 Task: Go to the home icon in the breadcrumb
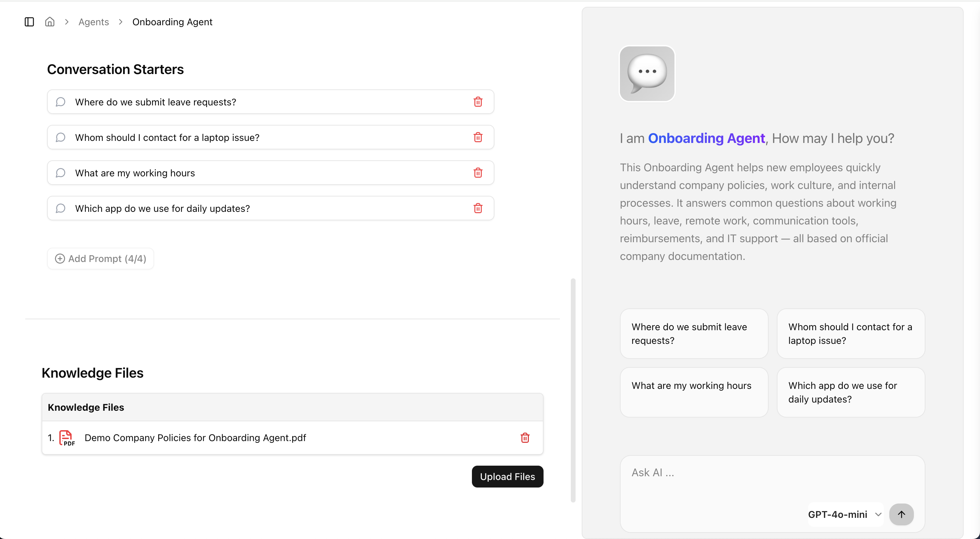50,22
